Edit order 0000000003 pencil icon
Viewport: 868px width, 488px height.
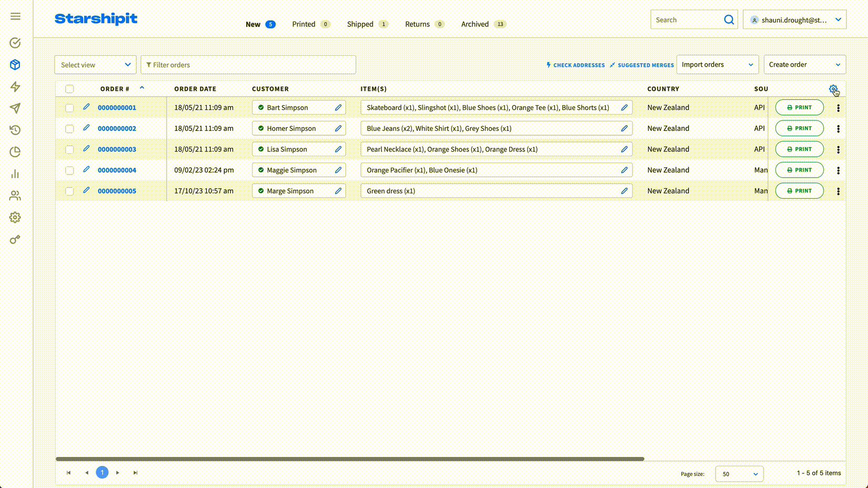coord(86,149)
